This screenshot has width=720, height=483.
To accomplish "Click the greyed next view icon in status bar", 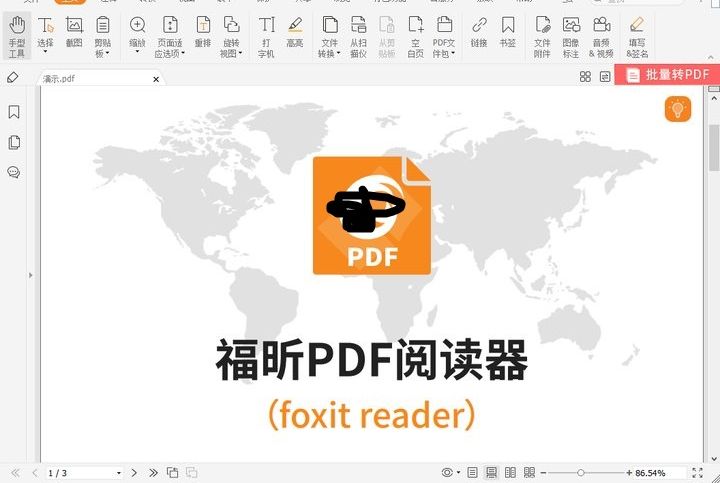I will coord(191,472).
